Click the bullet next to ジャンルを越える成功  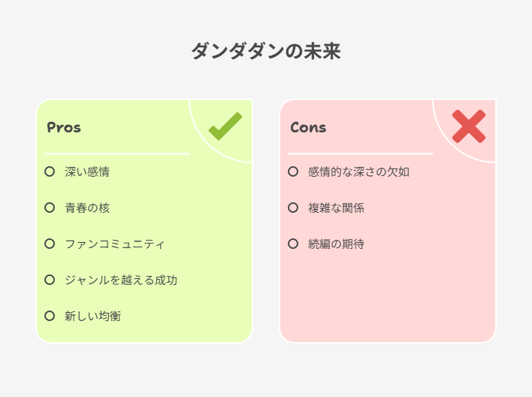[50, 280]
